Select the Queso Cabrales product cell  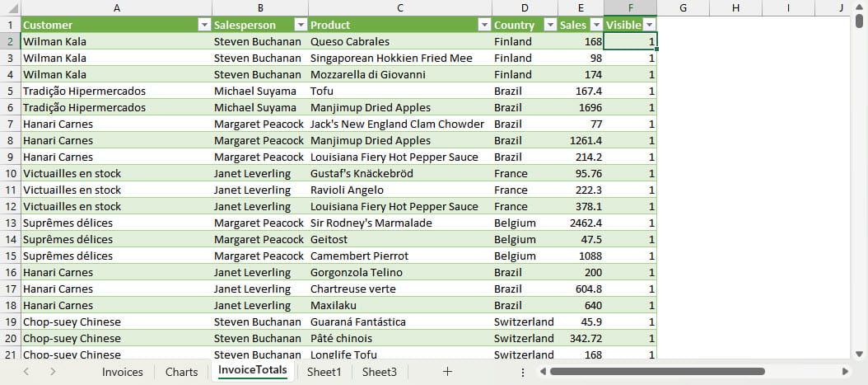coord(399,41)
